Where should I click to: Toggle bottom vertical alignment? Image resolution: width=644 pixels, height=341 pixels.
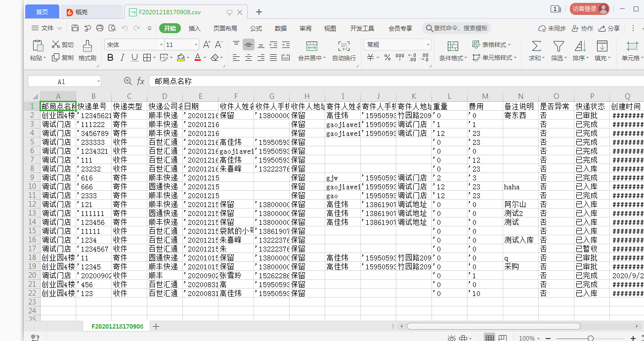(261, 44)
